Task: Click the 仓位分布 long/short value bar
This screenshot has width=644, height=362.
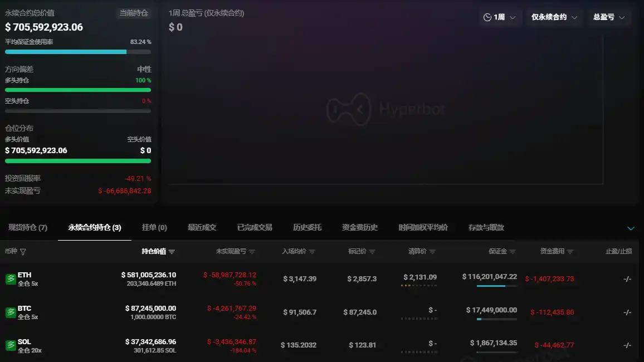Action: click(x=78, y=161)
